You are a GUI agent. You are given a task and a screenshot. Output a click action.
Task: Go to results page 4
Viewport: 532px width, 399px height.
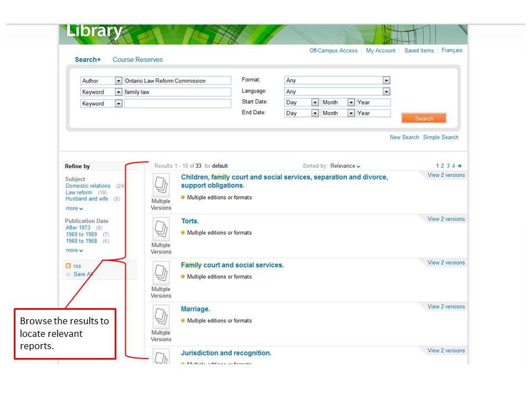(454, 166)
